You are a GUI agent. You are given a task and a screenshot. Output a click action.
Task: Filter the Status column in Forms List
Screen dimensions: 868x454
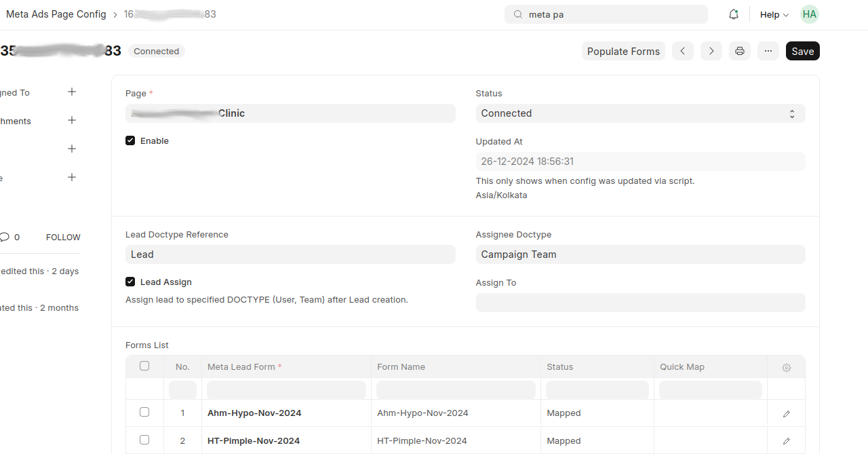click(597, 390)
